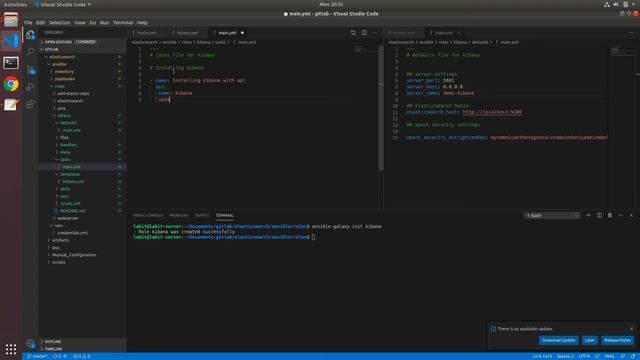Kill the terminal with trash icon
Screen dimensions: 640x360
click(x=610, y=215)
